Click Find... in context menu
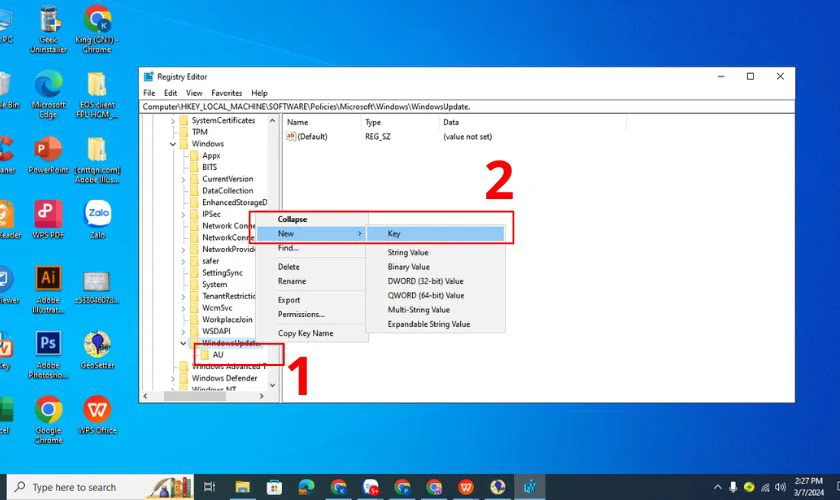Screen dimensions: 840x500 click(x=312, y=248)
